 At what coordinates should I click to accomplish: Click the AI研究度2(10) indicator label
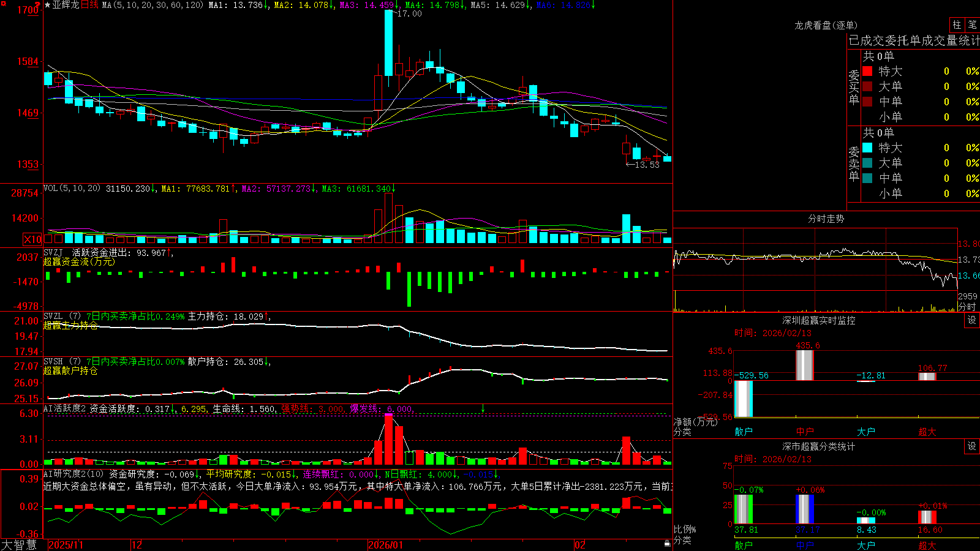point(73,474)
